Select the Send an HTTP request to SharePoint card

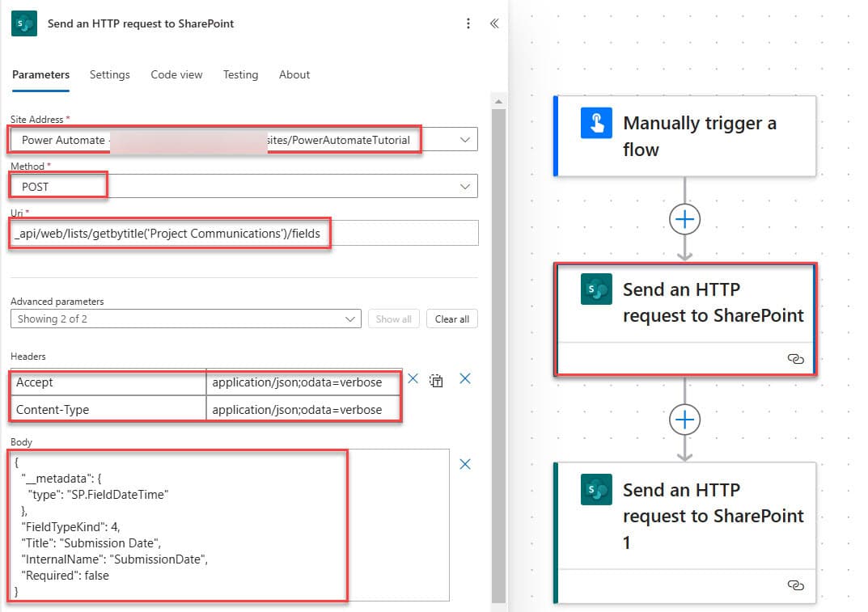click(x=685, y=320)
